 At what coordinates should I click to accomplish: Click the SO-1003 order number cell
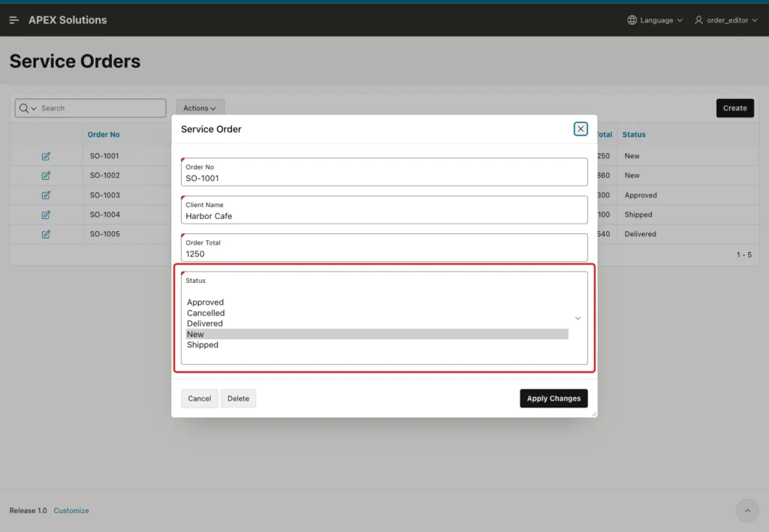(104, 195)
